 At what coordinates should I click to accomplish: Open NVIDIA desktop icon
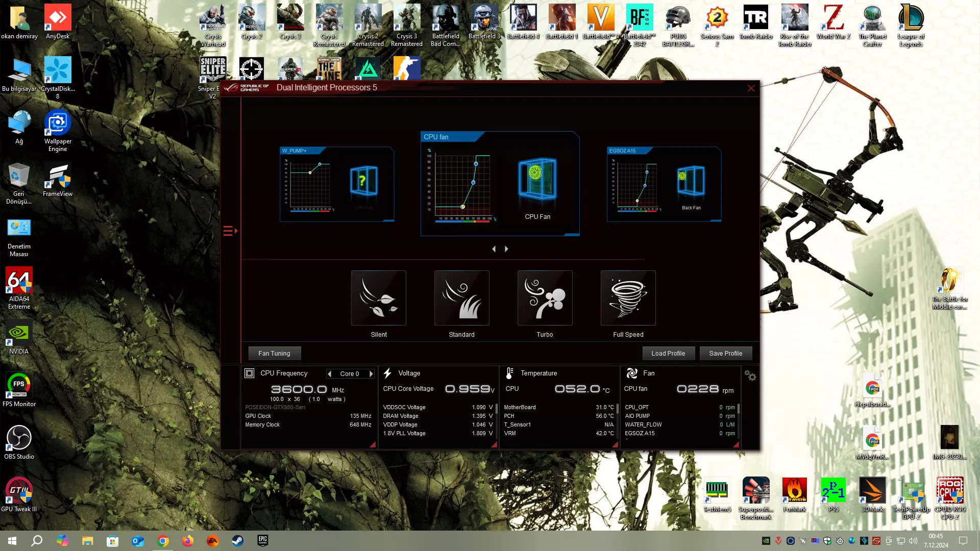(19, 337)
